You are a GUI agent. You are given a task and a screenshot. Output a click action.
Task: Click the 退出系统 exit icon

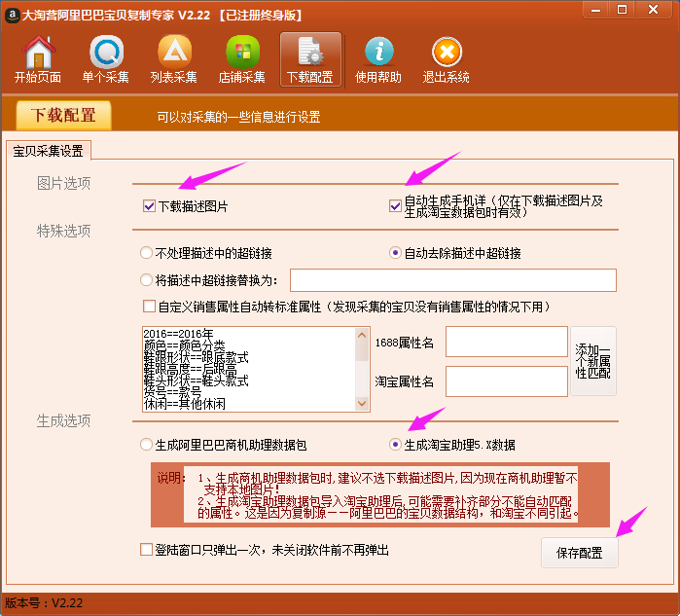coord(447,60)
